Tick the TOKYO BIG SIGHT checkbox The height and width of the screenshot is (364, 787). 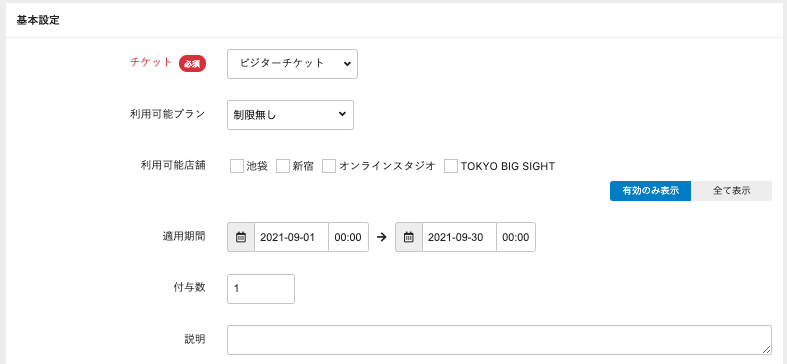pos(451,166)
